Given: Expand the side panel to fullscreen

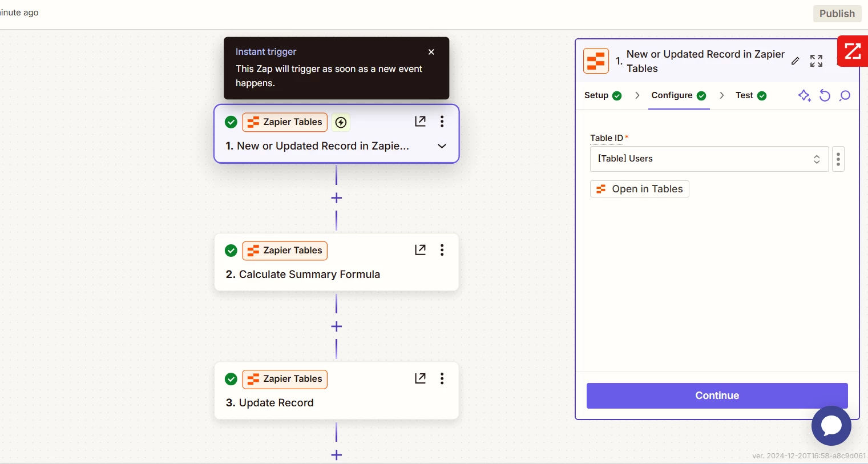Looking at the screenshot, I should point(816,61).
